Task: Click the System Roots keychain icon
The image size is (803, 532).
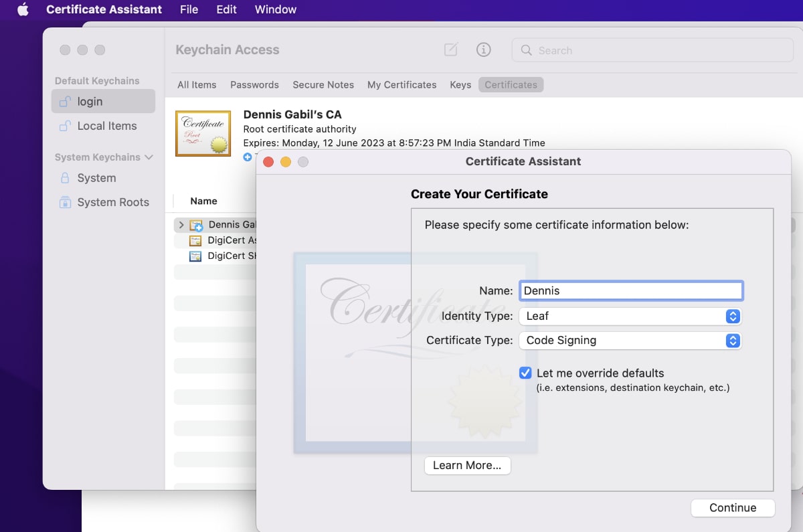Action: pyautogui.click(x=65, y=202)
